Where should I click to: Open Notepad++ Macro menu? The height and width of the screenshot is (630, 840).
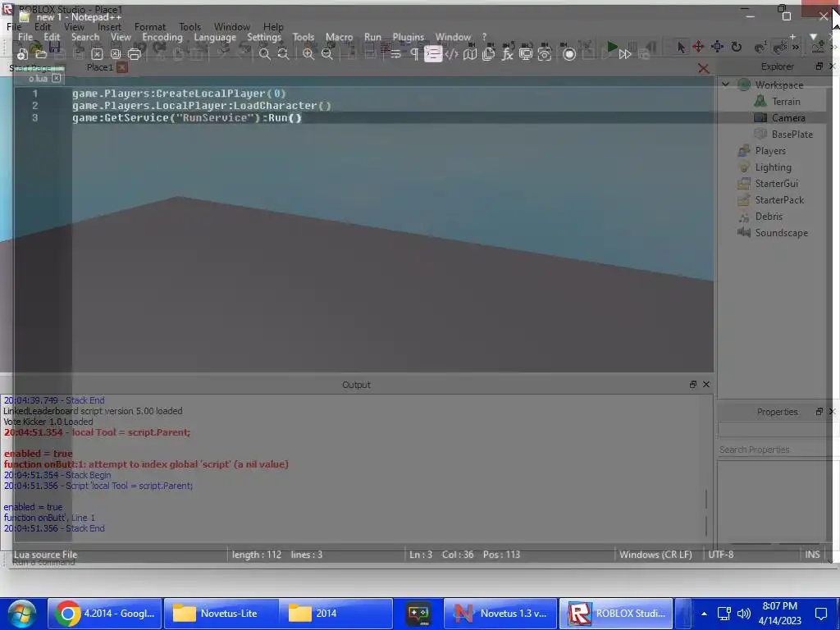tap(339, 37)
